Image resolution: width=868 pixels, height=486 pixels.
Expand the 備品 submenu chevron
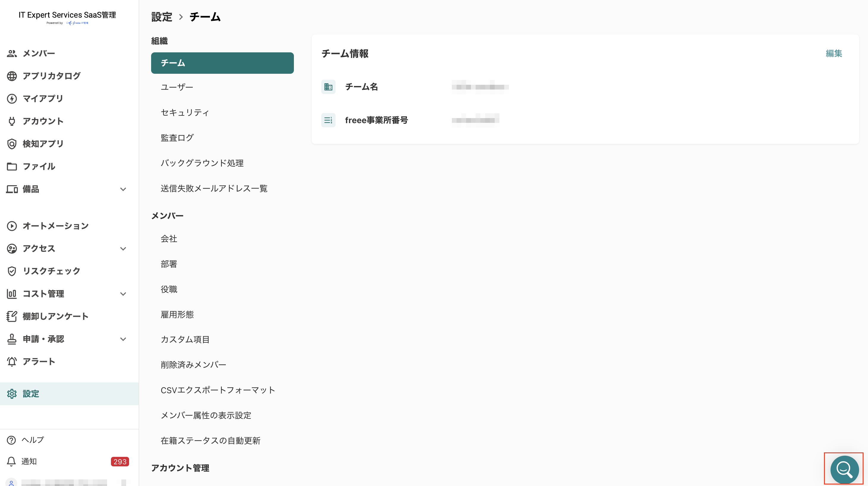click(x=123, y=189)
